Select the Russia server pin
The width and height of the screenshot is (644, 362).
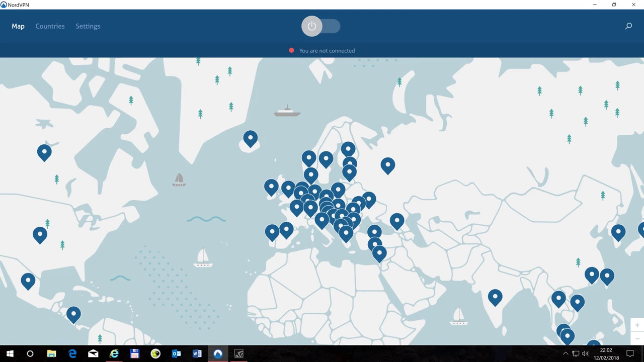click(387, 165)
